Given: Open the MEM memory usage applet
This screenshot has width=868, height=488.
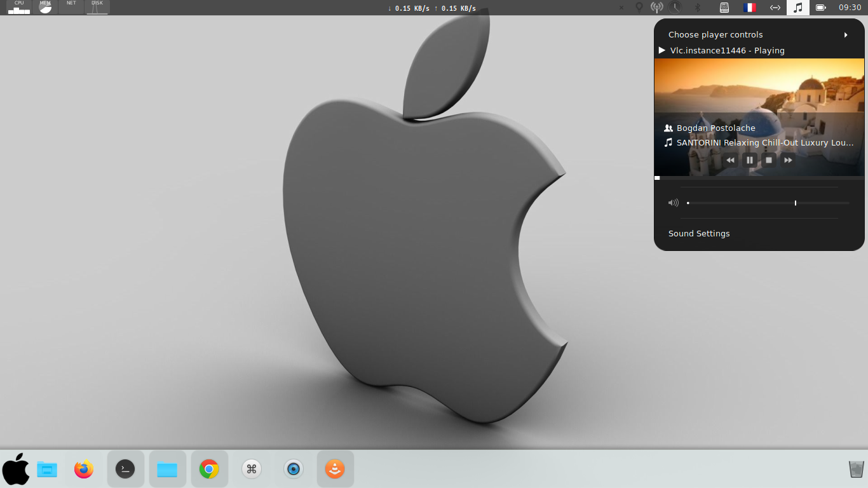Looking at the screenshot, I should click(x=45, y=8).
